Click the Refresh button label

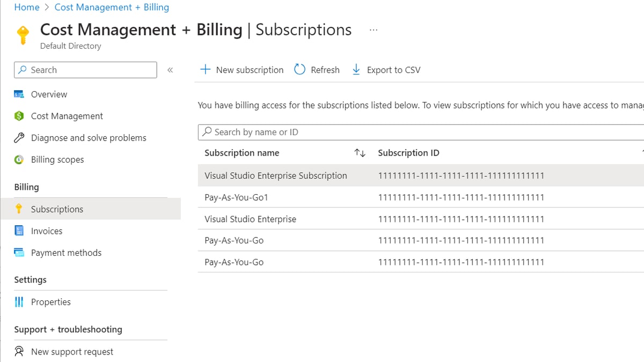[325, 70]
